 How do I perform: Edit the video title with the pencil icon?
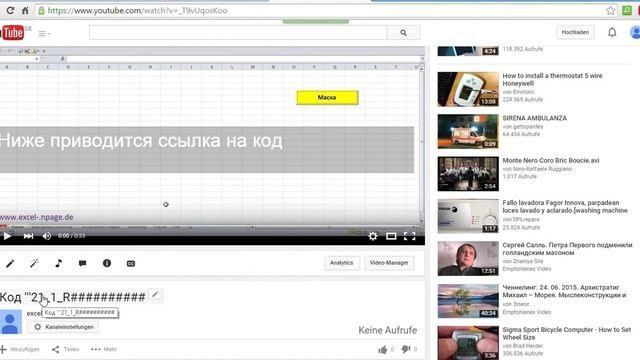pyautogui.click(x=155, y=295)
